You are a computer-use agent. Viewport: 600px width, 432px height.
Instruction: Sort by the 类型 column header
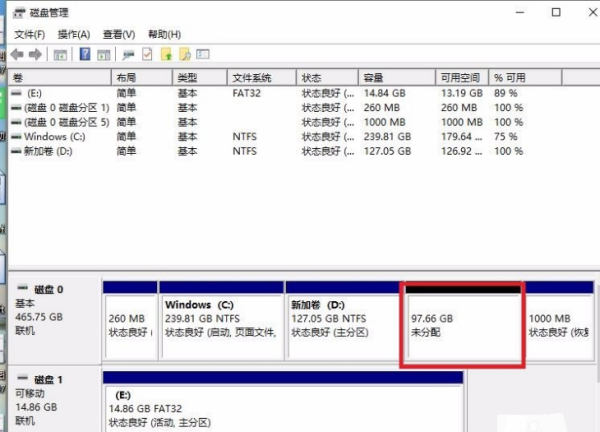tap(200, 78)
